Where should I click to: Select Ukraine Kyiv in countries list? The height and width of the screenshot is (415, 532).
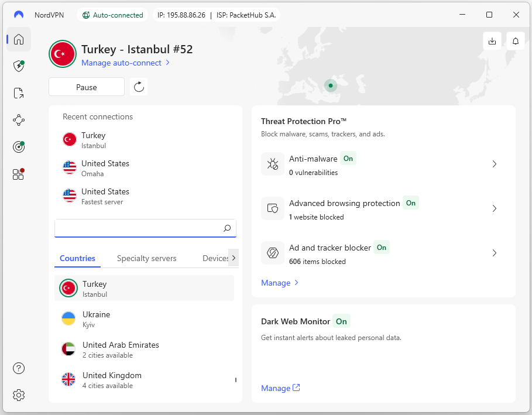click(144, 318)
